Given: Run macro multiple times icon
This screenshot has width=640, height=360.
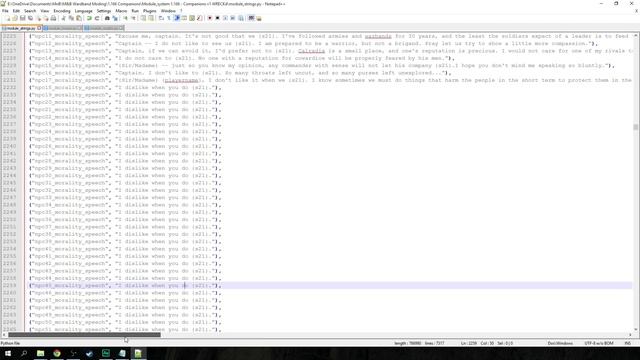Looking at the screenshot, I should (x=233, y=18).
